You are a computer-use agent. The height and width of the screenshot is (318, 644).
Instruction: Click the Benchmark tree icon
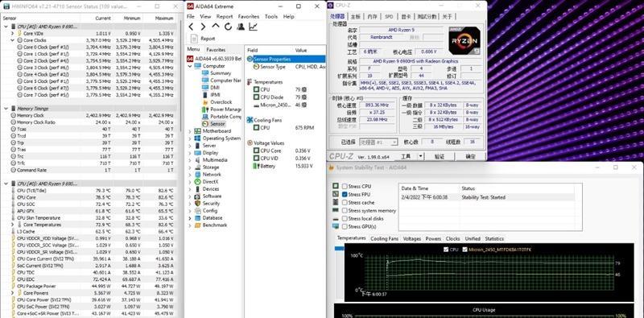tap(197, 225)
